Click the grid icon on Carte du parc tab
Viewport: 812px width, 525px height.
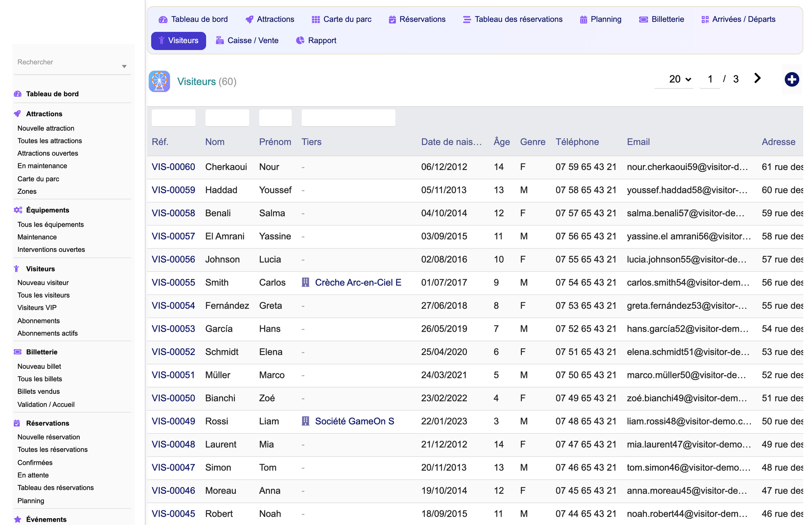pos(315,19)
